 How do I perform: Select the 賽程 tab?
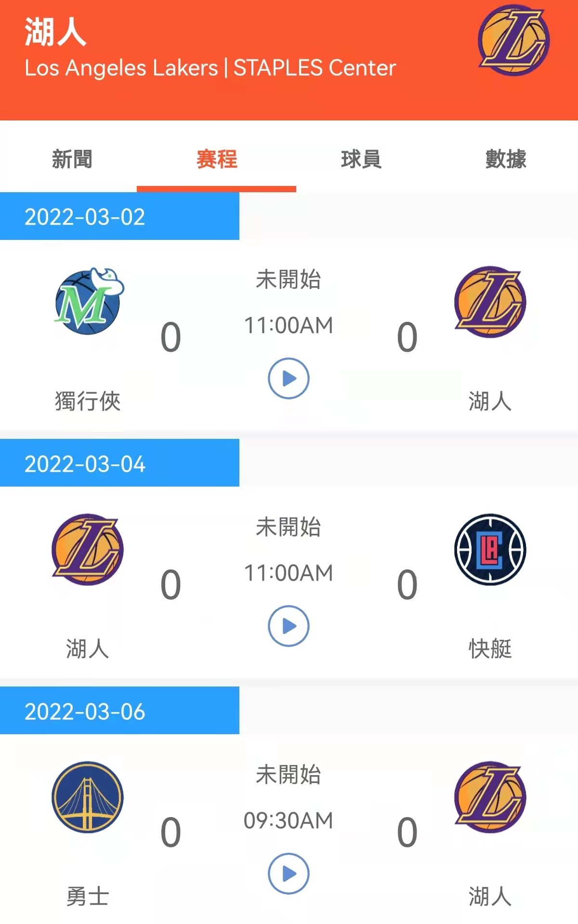pyautogui.click(x=217, y=159)
